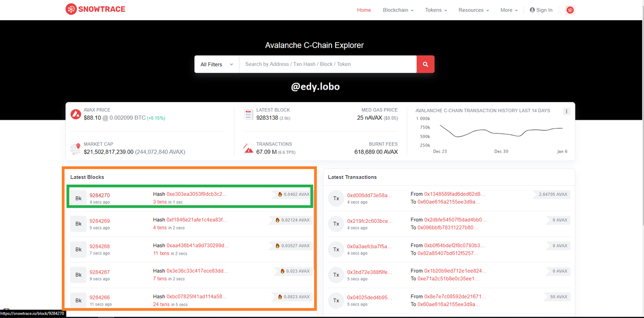Expand the Tokens menu
The image size is (644, 318).
436,10
